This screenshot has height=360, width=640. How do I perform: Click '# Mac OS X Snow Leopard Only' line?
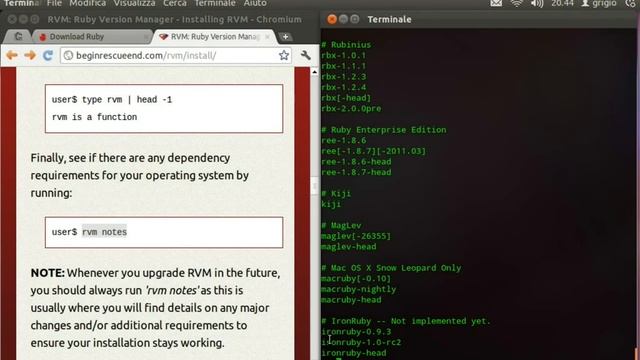pyautogui.click(x=391, y=268)
